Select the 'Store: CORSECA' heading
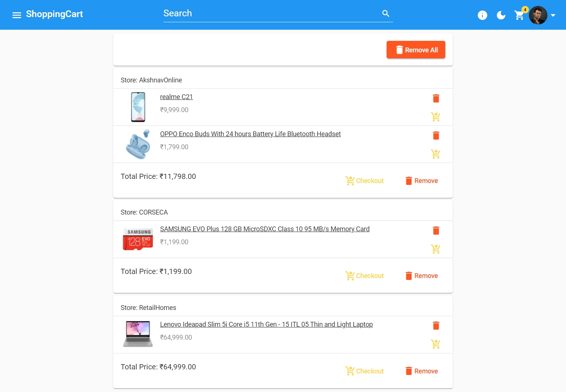This screenshot has height=392, width=566. coord(144,212)
